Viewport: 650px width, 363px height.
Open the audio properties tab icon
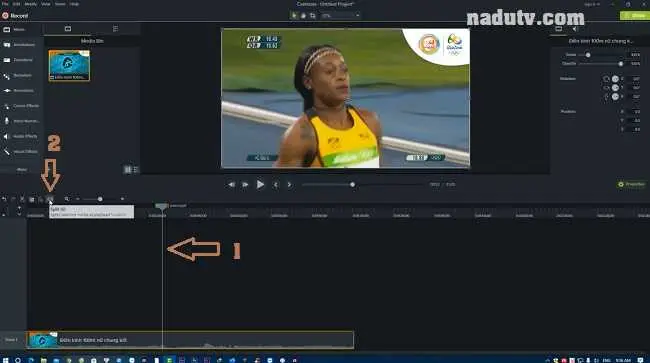pos(575,29)
